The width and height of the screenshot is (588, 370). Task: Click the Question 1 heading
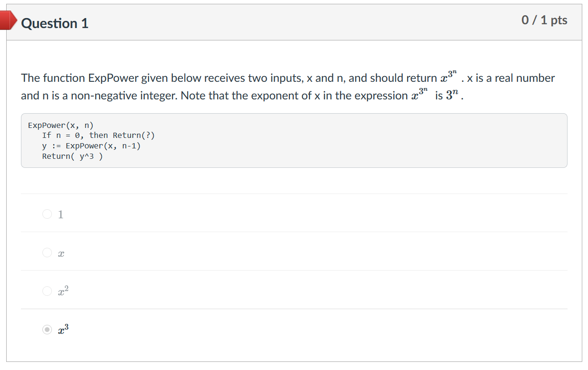[55, 23]
